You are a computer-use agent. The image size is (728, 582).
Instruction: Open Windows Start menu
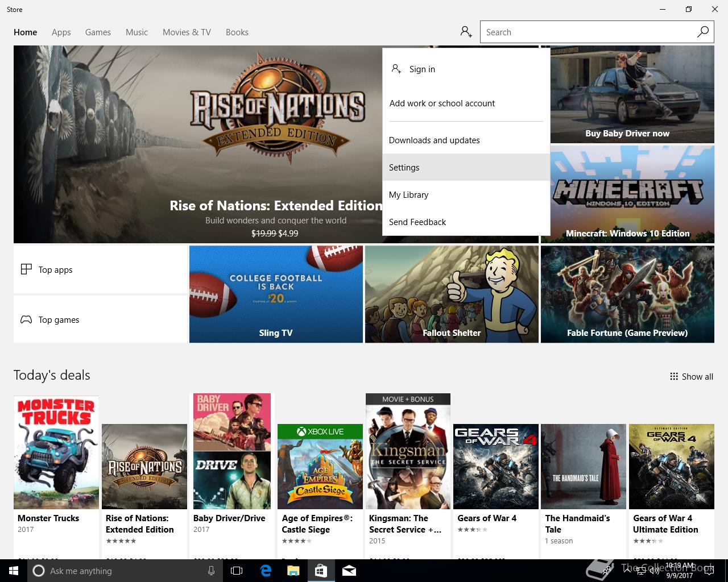tap(14, 571)
